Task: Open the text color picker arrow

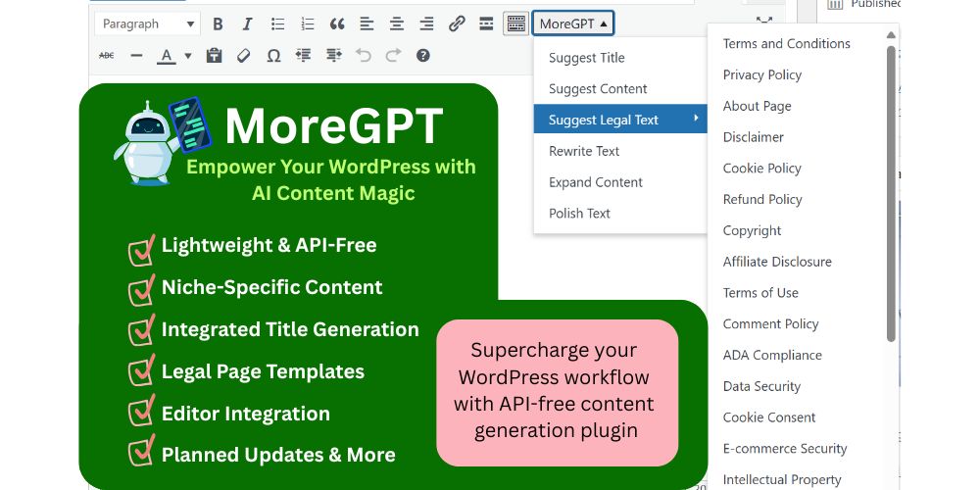Action: point(188,56)
